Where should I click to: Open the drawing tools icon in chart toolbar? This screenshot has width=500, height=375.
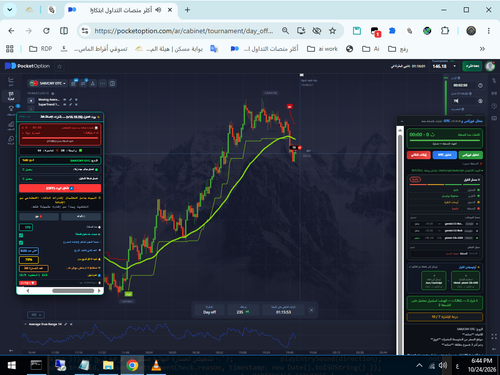pos(93,83)
